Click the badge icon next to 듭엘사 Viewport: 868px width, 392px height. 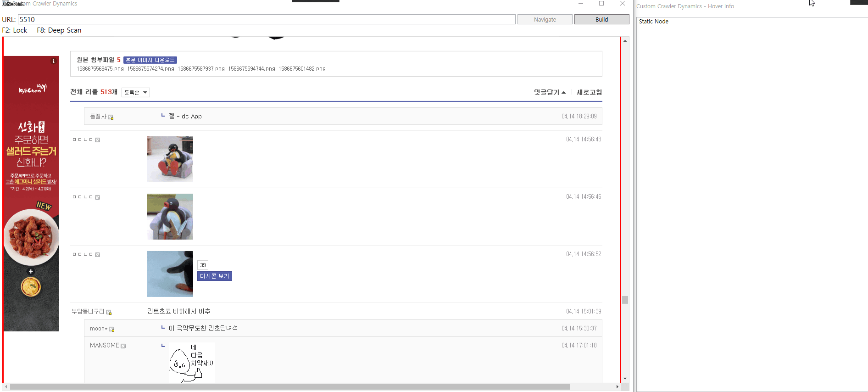coord(111,117)
